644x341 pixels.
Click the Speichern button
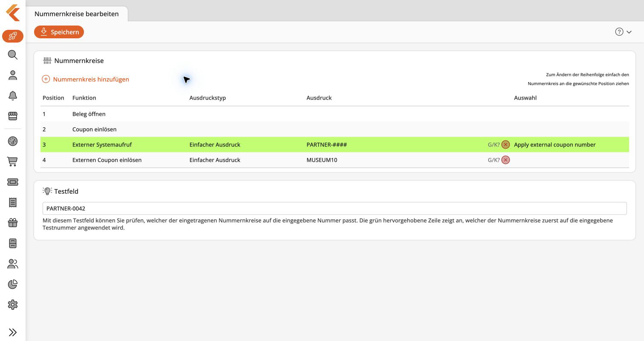coord(59,32)
